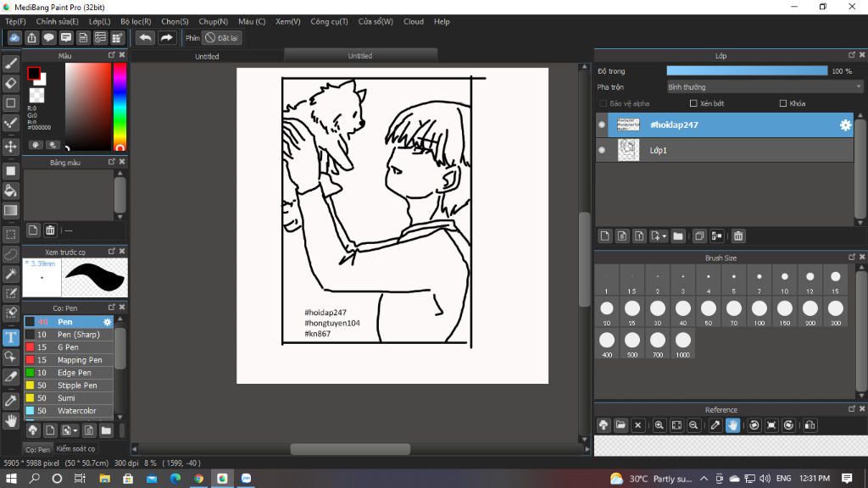The width and height of the screenshot is (868, 488).
Task: Click the Đặt lại reset button
Action: 221,37
